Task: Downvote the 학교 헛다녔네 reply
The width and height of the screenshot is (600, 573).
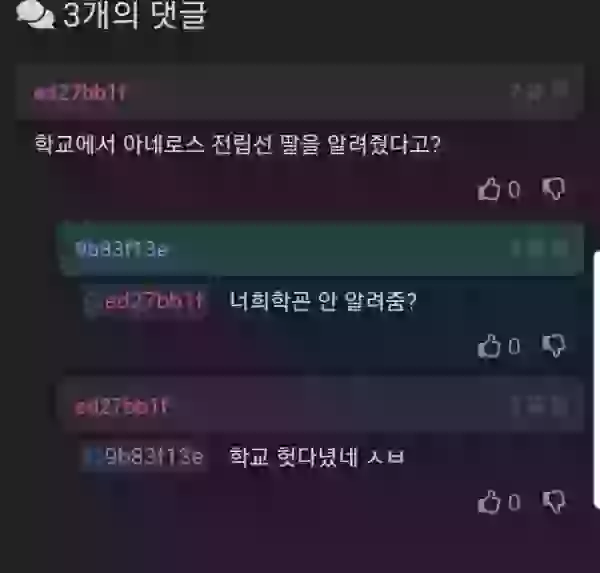Action: pyautogui.click(x=553, y=501)
